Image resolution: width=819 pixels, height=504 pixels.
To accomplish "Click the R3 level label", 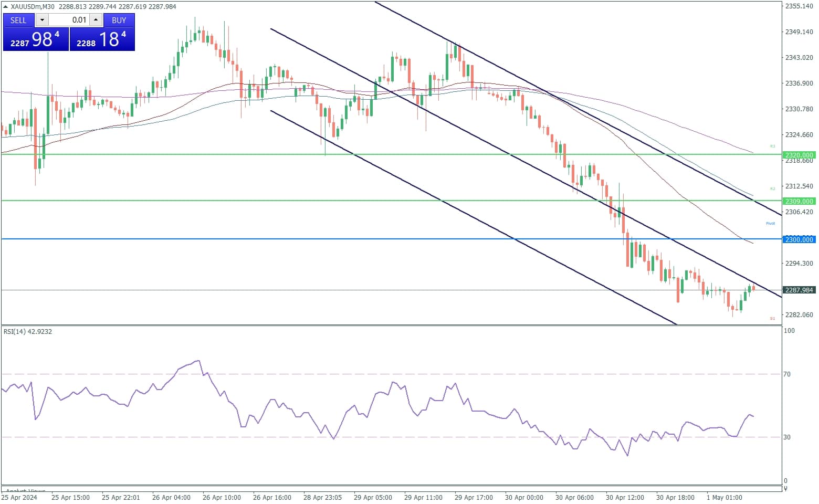I will (x=772, y=146).
